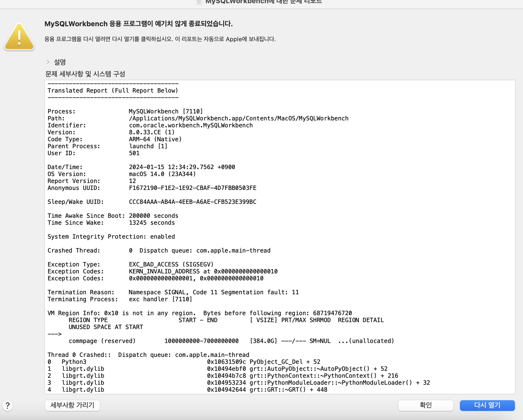
Task: Click the 'Time Since Wake: 13245 seconds' line
Action: point(111,223)
